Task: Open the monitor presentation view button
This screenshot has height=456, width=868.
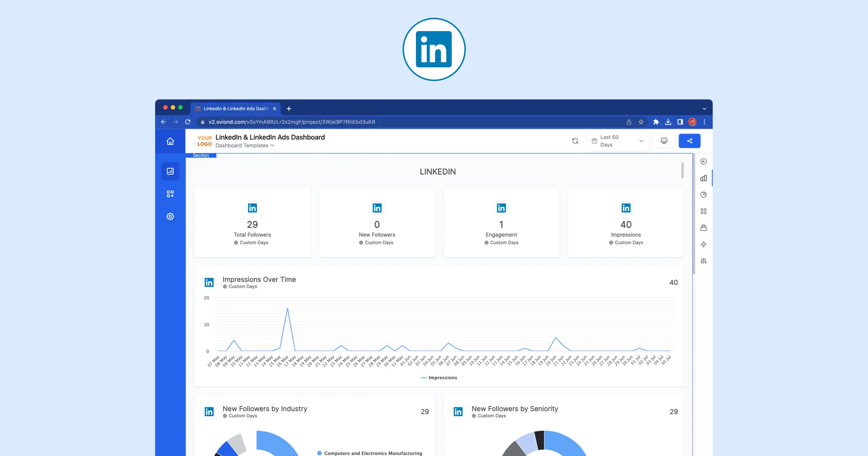Action: 664,141
